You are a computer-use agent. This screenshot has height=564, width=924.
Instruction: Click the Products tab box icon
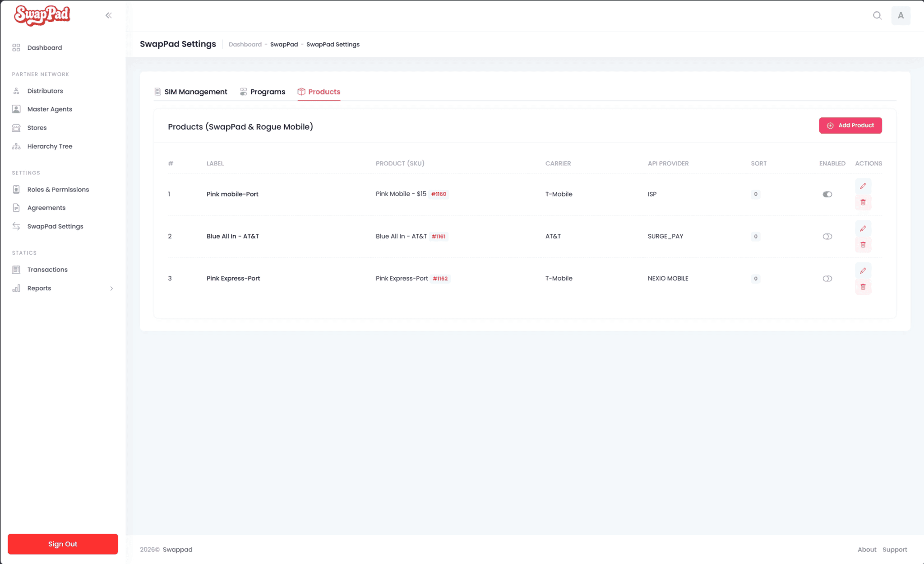pyautogui.click(x=301, y=92)
